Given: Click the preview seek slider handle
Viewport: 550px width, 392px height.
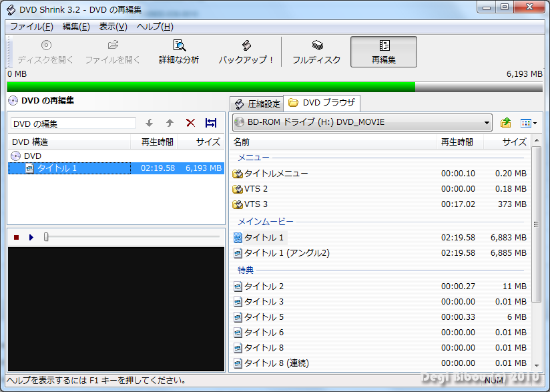Looking at the screenshot, I should point(46,237).
